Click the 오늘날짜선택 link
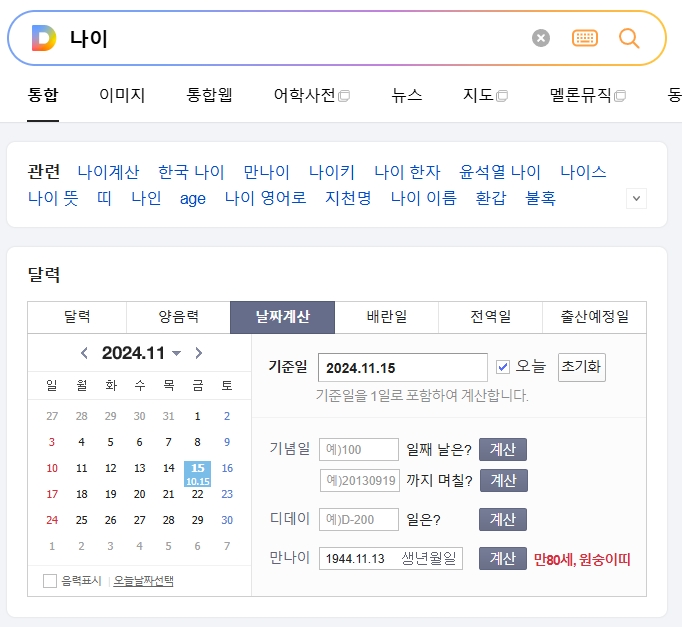This screenshot has width=682, height=627. [143, 581]
